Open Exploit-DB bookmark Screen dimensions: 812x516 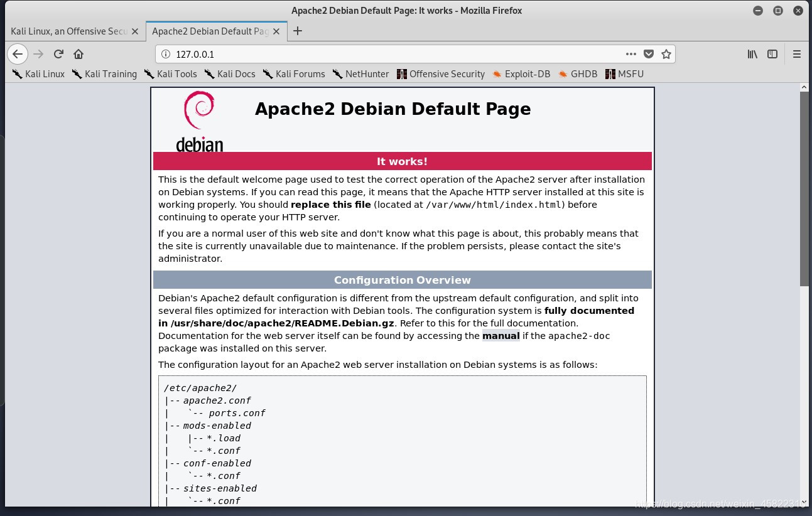pos(521,74)
